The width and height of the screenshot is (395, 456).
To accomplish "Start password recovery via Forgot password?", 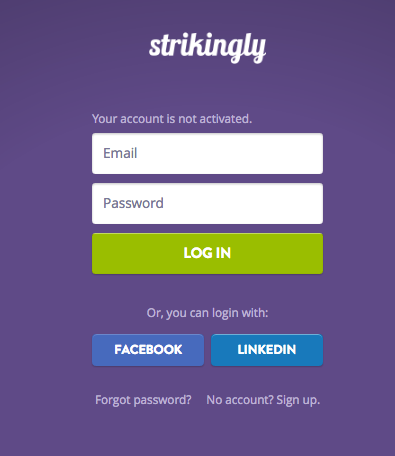I will [x=143, y=400].
